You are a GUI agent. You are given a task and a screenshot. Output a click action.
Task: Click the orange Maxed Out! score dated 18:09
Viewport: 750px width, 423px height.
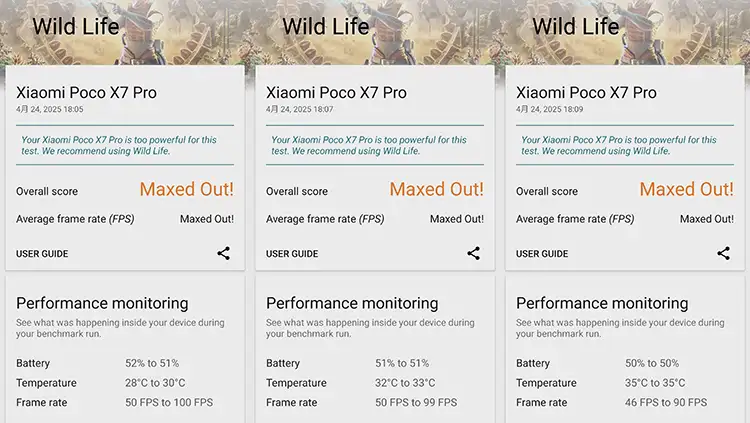click(x=686, y=189)
